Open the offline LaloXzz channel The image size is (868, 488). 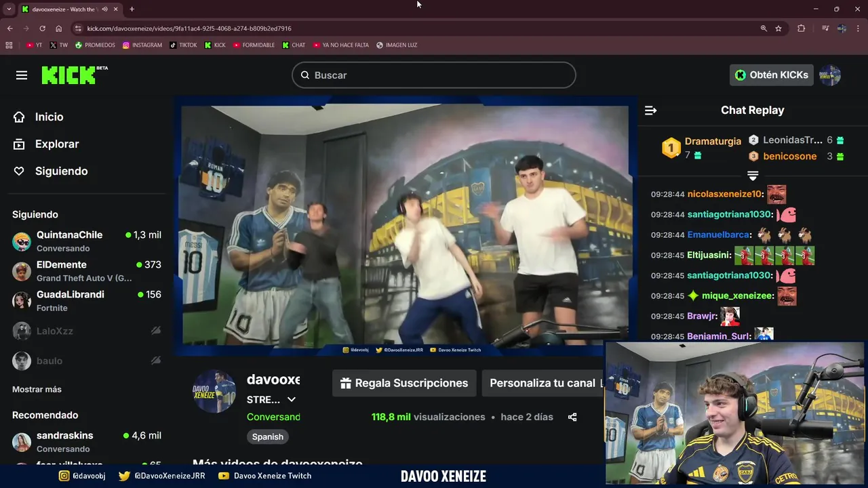[x=87, y=331]
